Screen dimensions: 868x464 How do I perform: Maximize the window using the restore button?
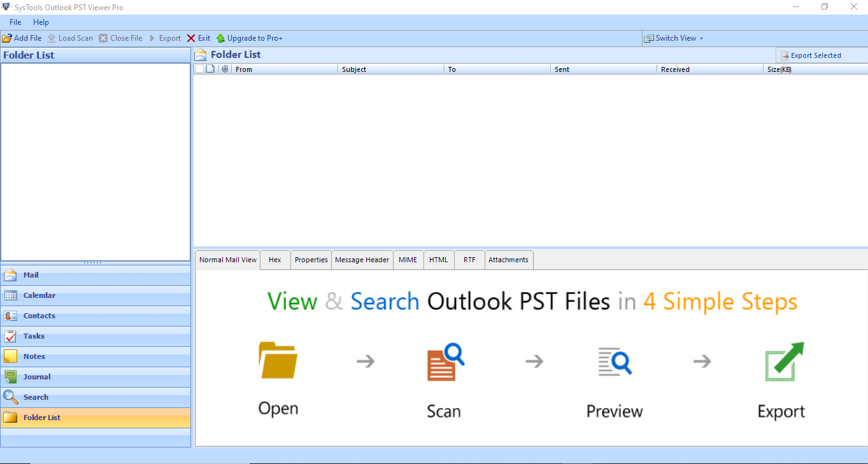click(x=825, y=7)
